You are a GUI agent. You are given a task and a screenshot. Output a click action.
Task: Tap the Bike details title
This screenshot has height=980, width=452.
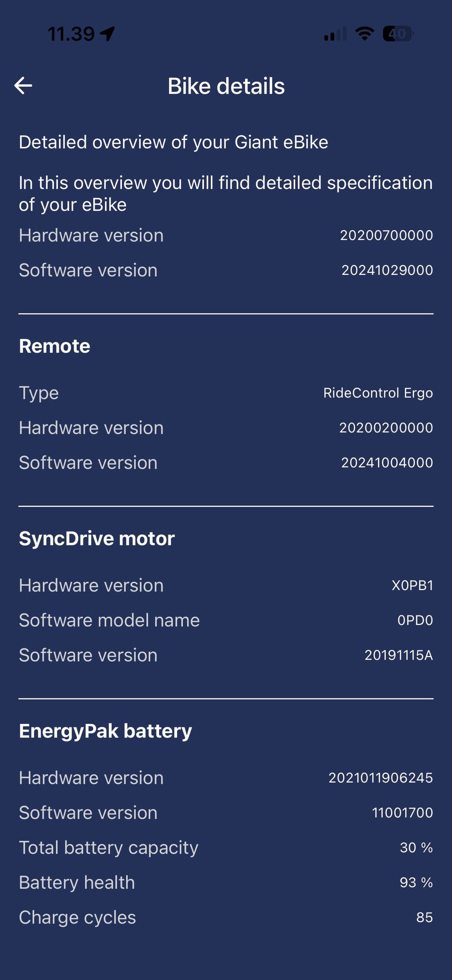tap(226, 86)
